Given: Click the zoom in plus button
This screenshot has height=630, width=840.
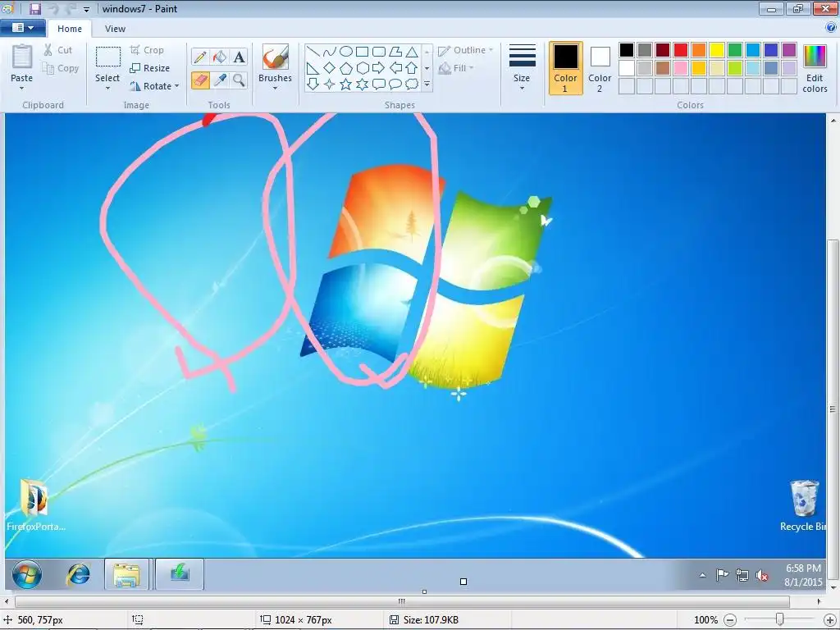Looking at the screenshot, I should tap(830, 620).
